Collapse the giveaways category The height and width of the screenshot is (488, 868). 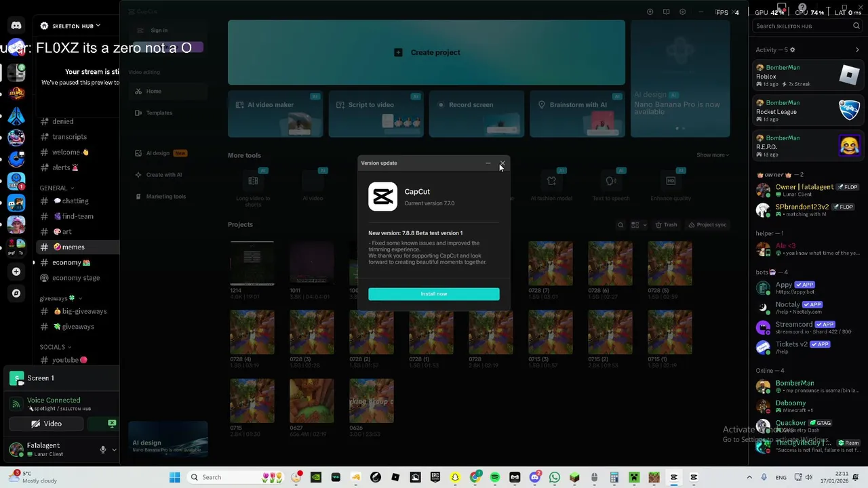coord(61,298)
